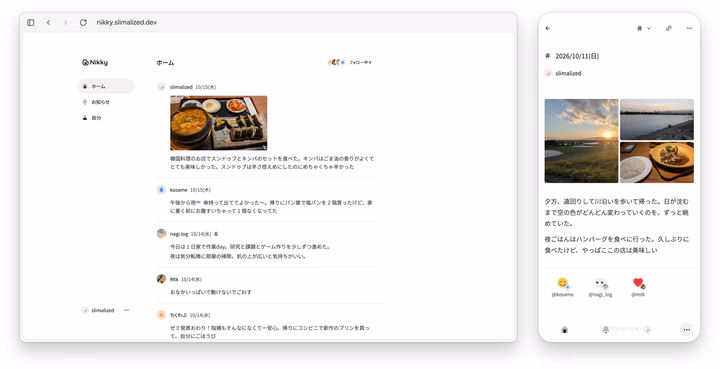Open ちくわぶ's post about ゼミ発表
720x369 pixels.
coord(270,332)
